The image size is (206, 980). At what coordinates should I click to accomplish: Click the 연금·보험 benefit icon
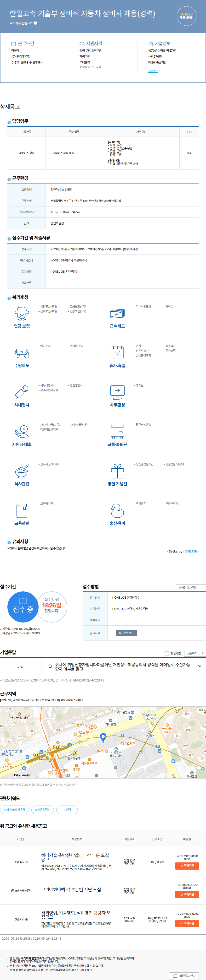point(22,314)
